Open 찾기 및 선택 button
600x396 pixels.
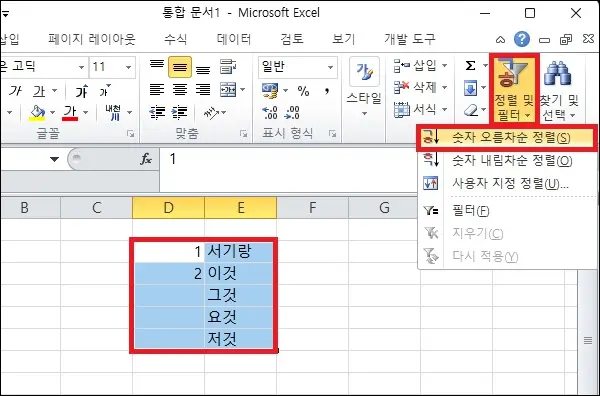[559, 89]
